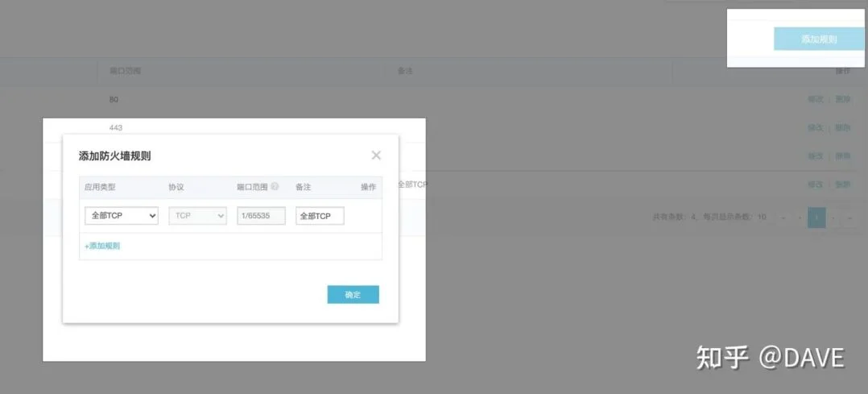Select page 1 in the pagination

pyautogui.click(x=816, y=218)
